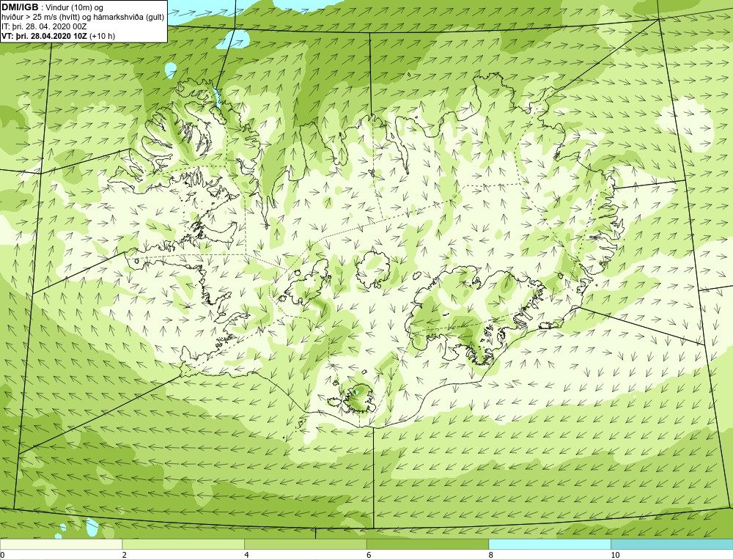Image resolution: width=733 pixels, height=560 pixels.
Task: Select the 4–6 m/s medium green band
Action: (x=305, y=544)
